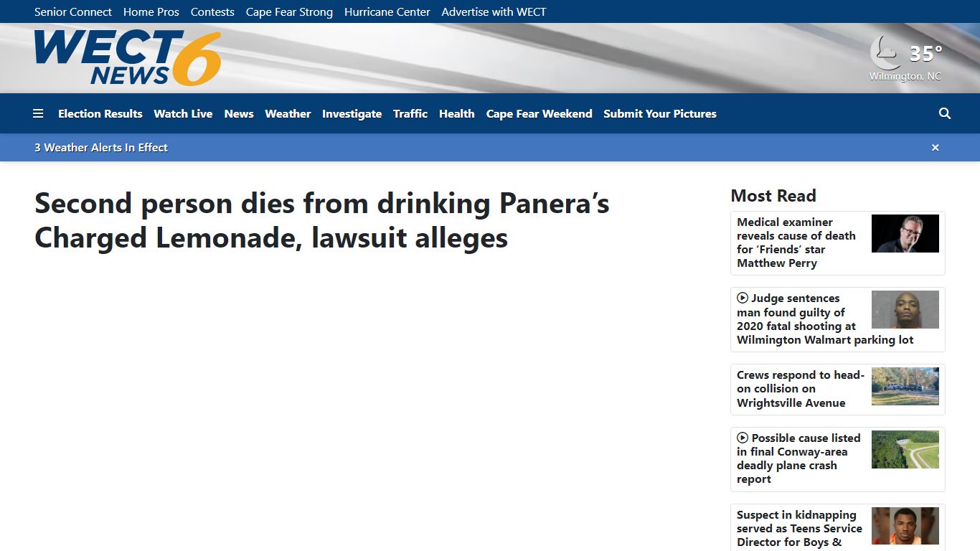Image resolution: width=980 pixels, height=551 pixels.
Task: Go to Contests page
Action: click(x=212, y=11)
